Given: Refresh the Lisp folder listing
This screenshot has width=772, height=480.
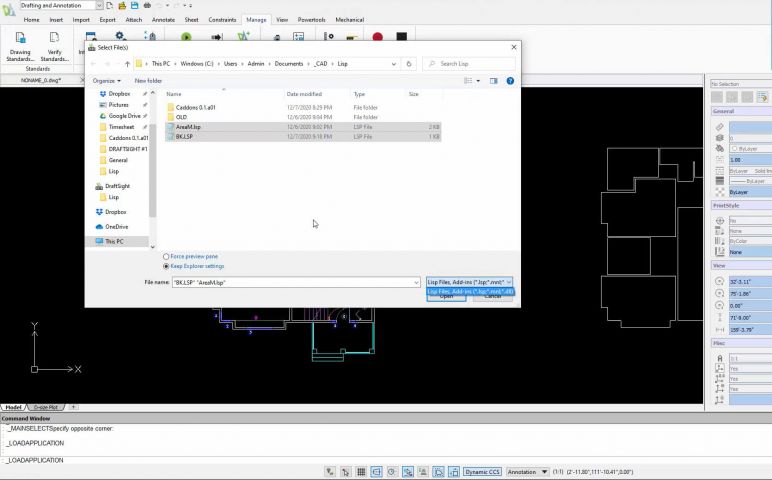Looking at the screenshot, I should click(x=409, y=63).
